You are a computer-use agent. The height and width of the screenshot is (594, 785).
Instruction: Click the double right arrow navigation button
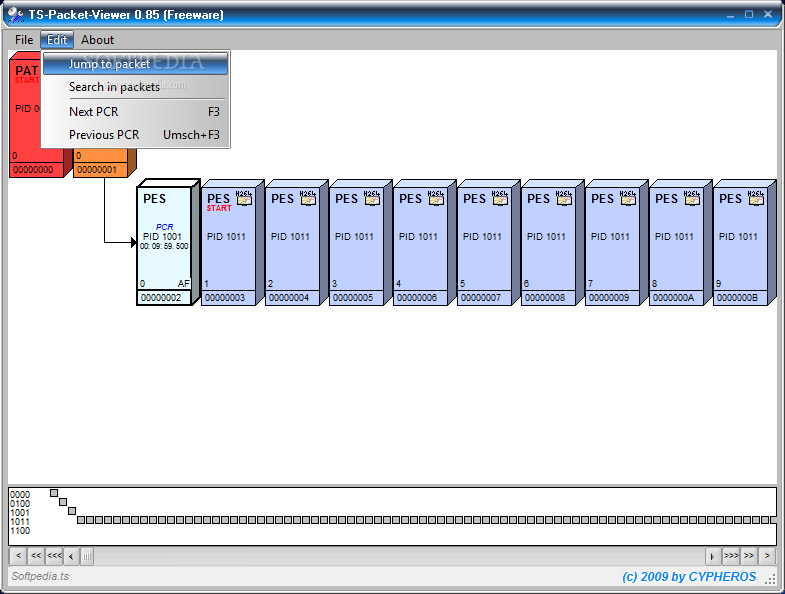pyautogui.click(x=749, y=555)
